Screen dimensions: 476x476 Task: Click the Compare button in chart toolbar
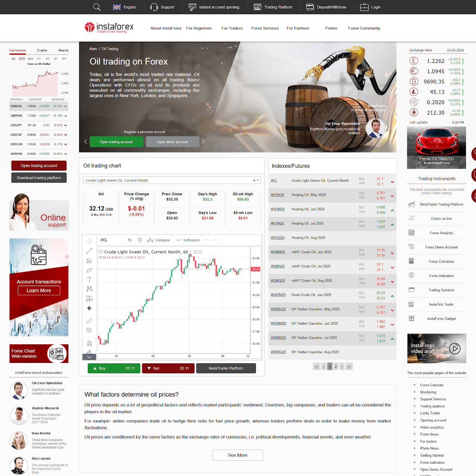[159, 240]
